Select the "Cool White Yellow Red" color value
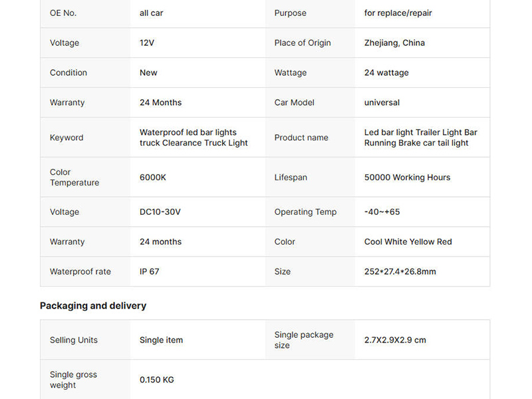532x399 pixels. pyautogui.click(x=408, y=242)
